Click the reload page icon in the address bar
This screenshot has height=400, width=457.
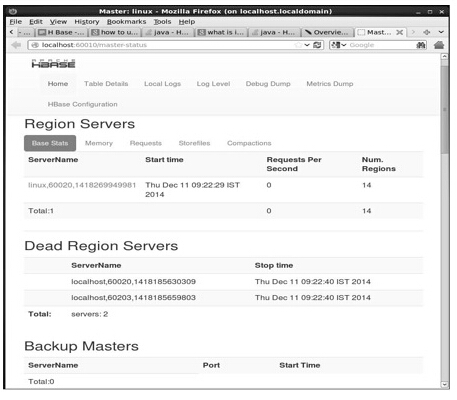317,45
